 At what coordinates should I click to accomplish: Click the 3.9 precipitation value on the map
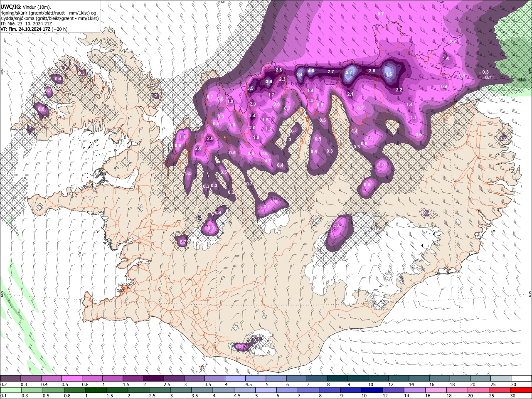click(269, 81)
